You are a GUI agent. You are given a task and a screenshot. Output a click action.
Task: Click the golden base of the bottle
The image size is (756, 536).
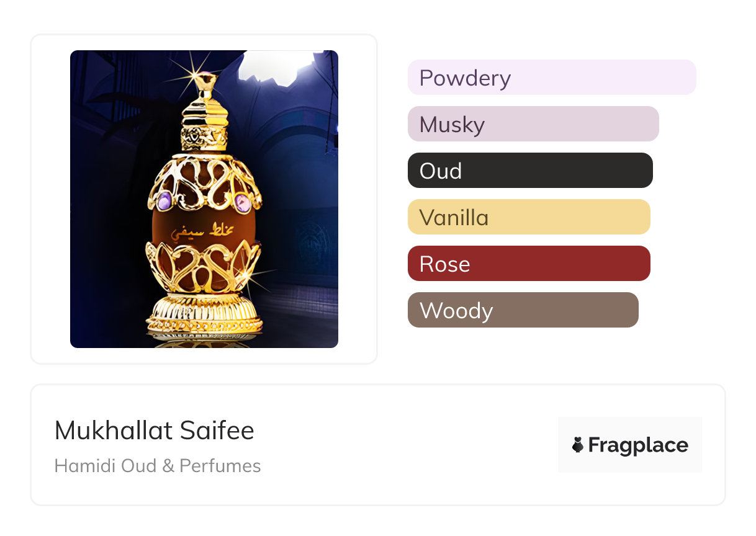click(x=204, y=316)
